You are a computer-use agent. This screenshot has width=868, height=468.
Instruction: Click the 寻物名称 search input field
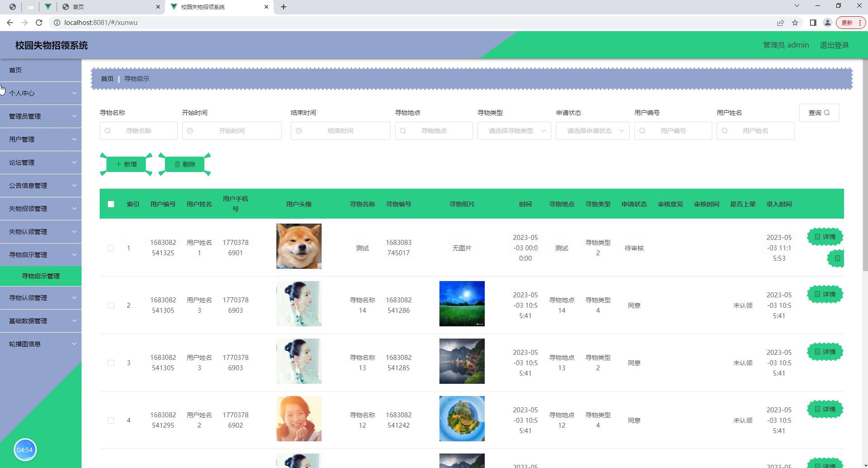[139, 131]
